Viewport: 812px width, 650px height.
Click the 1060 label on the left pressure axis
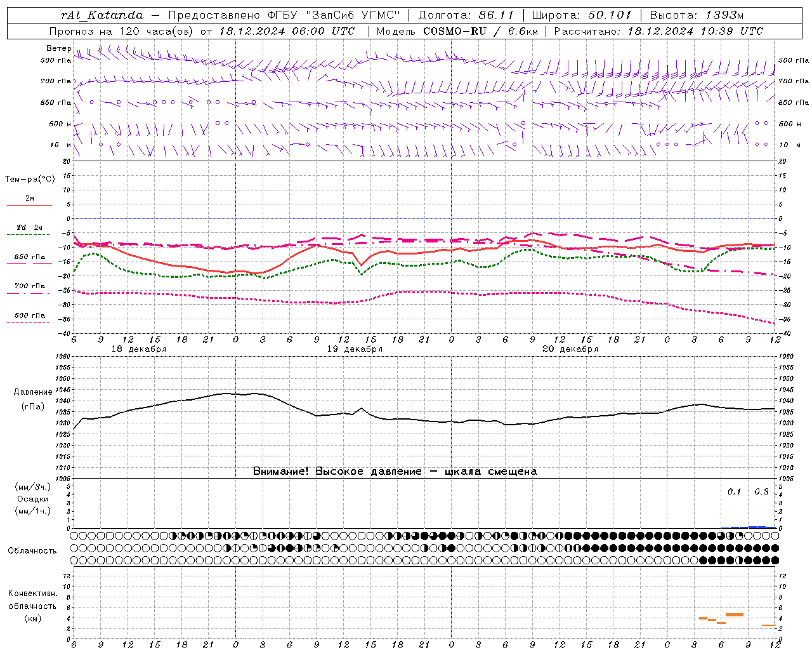[x=64, y=357]
